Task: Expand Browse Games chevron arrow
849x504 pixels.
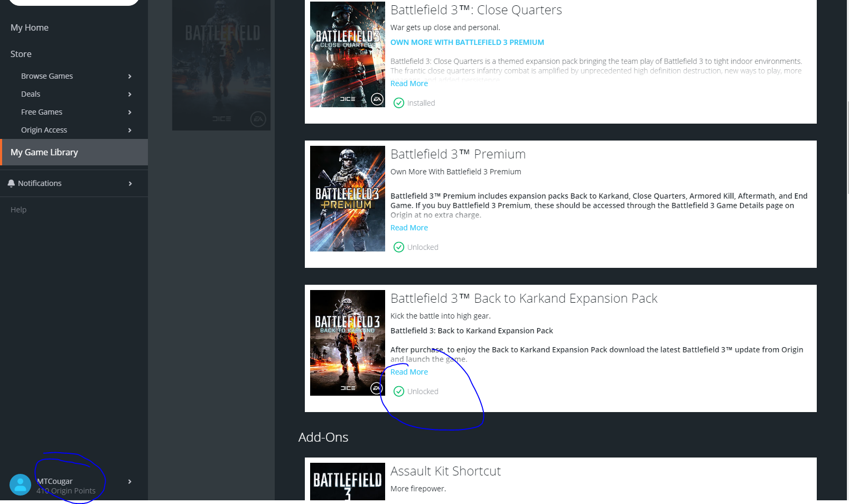Action: 130,77
